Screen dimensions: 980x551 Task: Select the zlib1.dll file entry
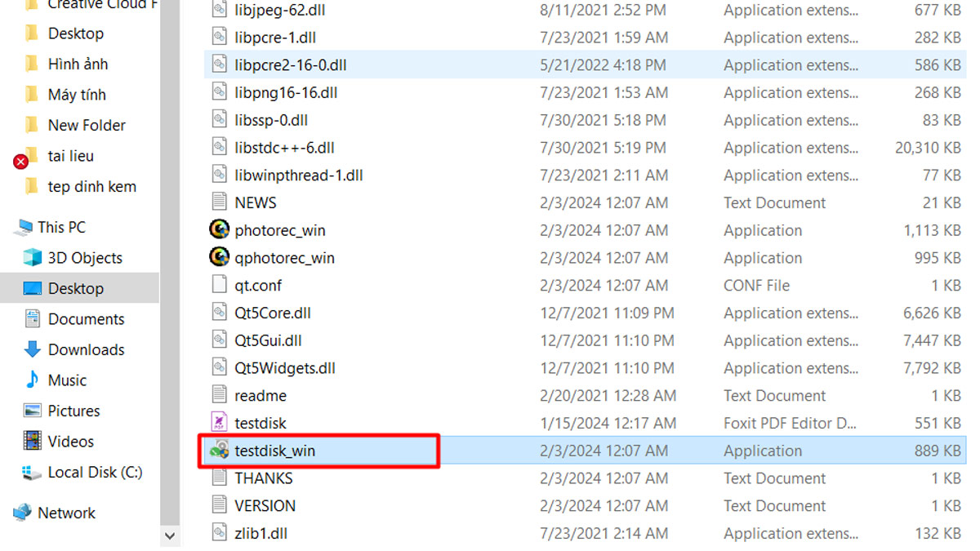261,533
